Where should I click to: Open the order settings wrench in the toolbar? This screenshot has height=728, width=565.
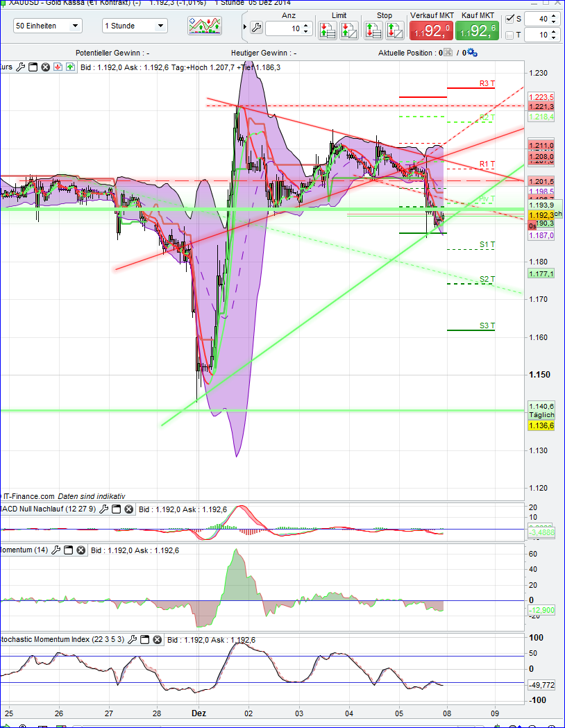(256, 26)
